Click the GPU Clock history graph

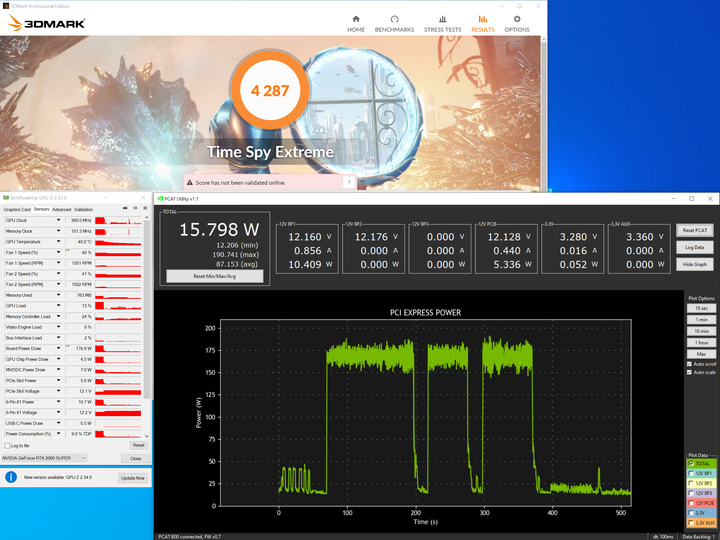point(118,220)
